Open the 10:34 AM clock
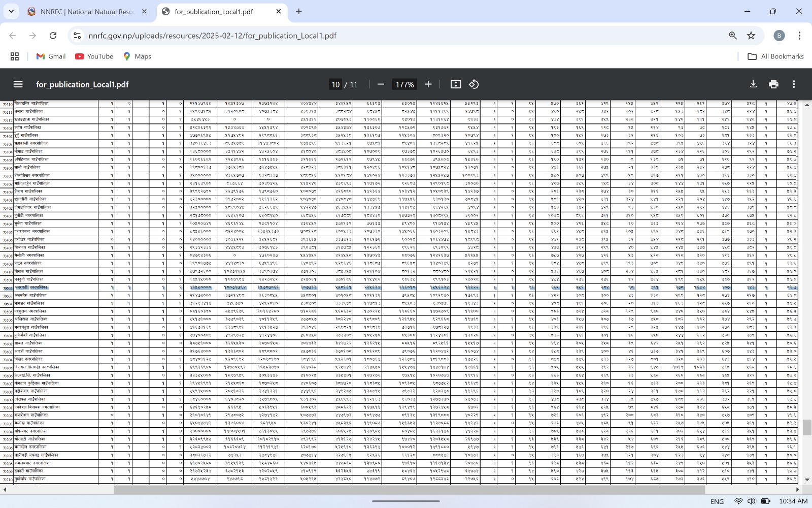 pyautogui.click(x=793, y=501)
